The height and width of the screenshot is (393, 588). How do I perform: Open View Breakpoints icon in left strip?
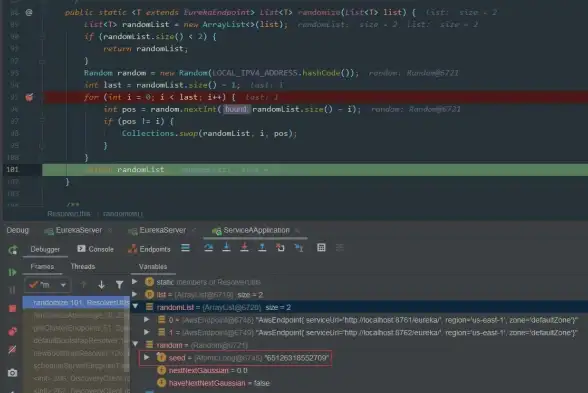pyautogui.click(x=12, y=332)
